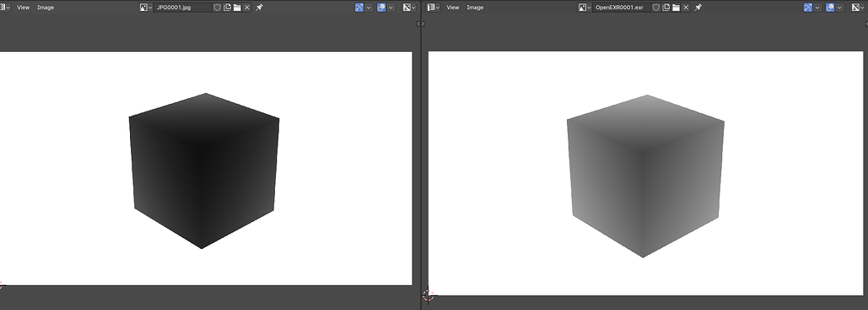Toggle gizmos in the OpenEXR0001.exr editor

pos(808,8)
